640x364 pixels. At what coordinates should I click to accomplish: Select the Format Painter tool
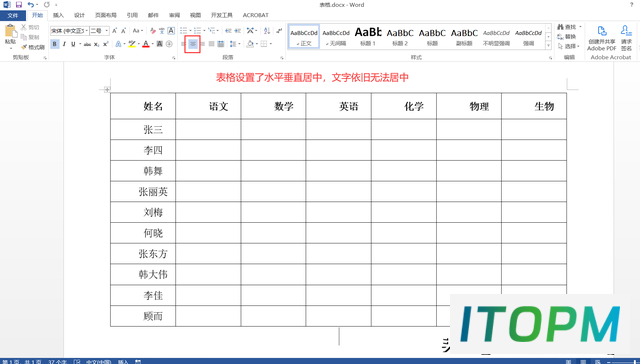click(x=33, y=47)
